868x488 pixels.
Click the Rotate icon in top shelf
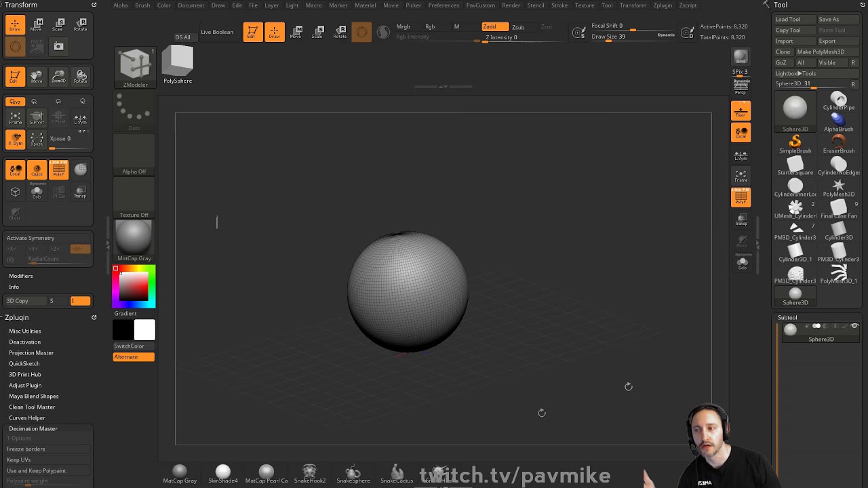pos(340,32)
